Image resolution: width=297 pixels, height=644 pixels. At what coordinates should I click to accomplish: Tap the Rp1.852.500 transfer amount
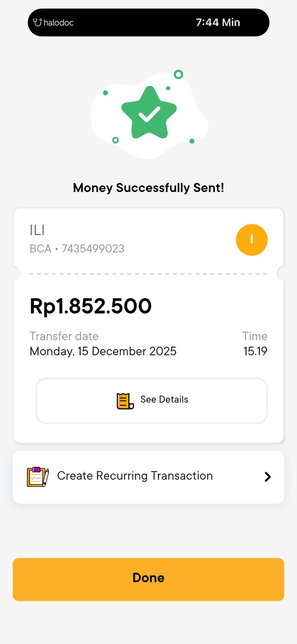click(x=91, y=306)
